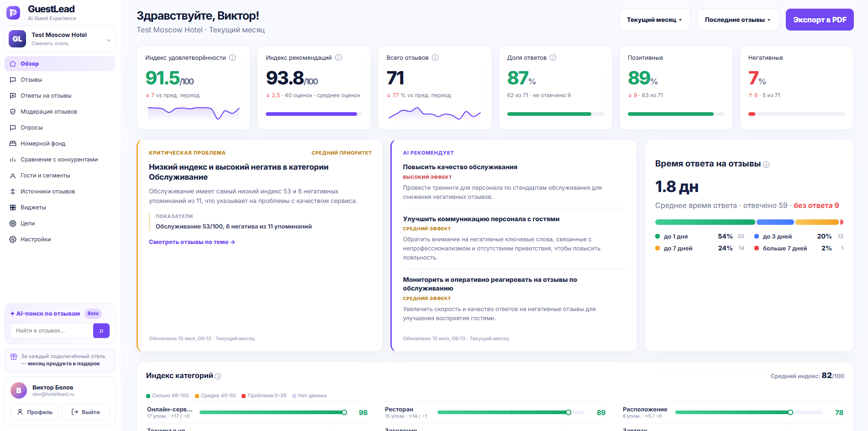Click the info icon next to Индекс категорий
The image size is (868, 431).
[x=218, y=376]
